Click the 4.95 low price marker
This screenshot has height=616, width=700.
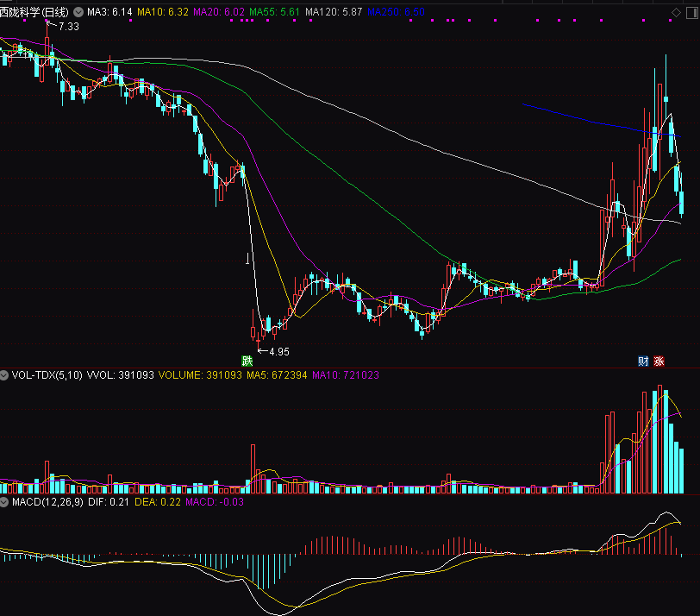pos(279,351)
